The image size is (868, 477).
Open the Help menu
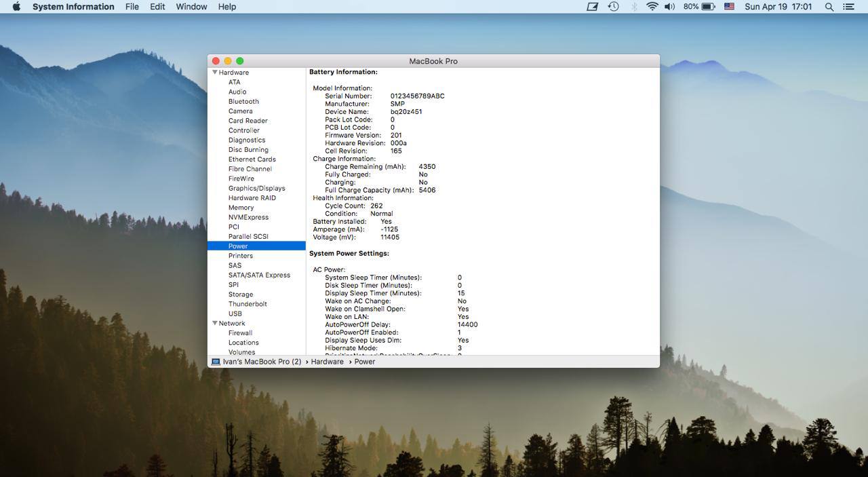[227, 6]
